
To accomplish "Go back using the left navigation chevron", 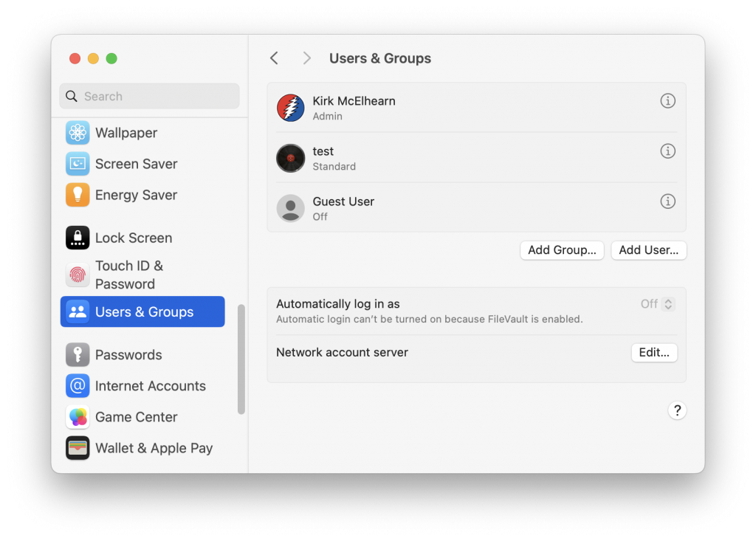I will pyautogui.click(x=274, y=58).
